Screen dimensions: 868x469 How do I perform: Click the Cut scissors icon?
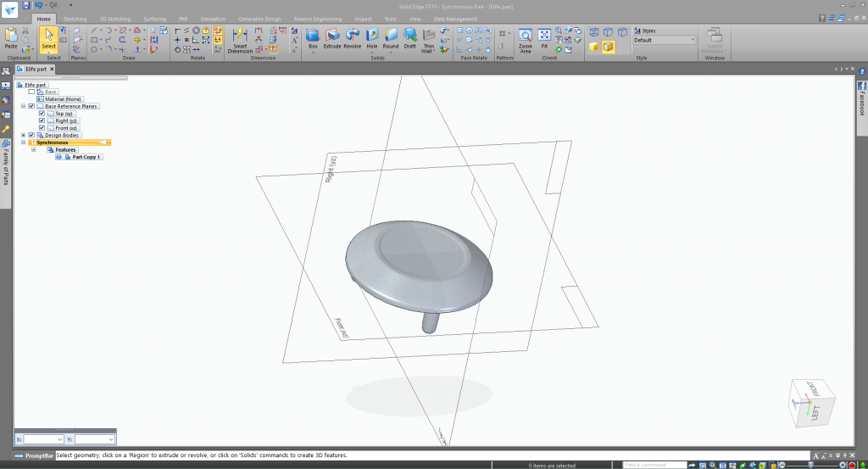25,31
